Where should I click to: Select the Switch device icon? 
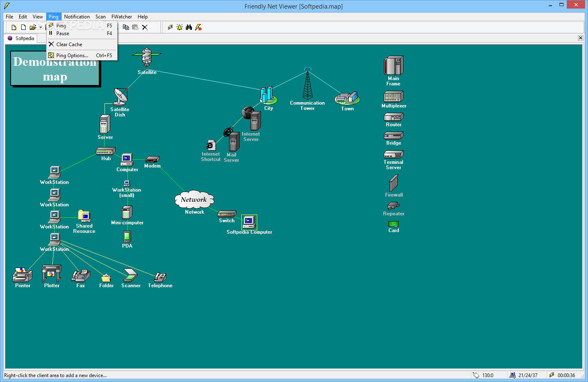click(x=227, y=214)
